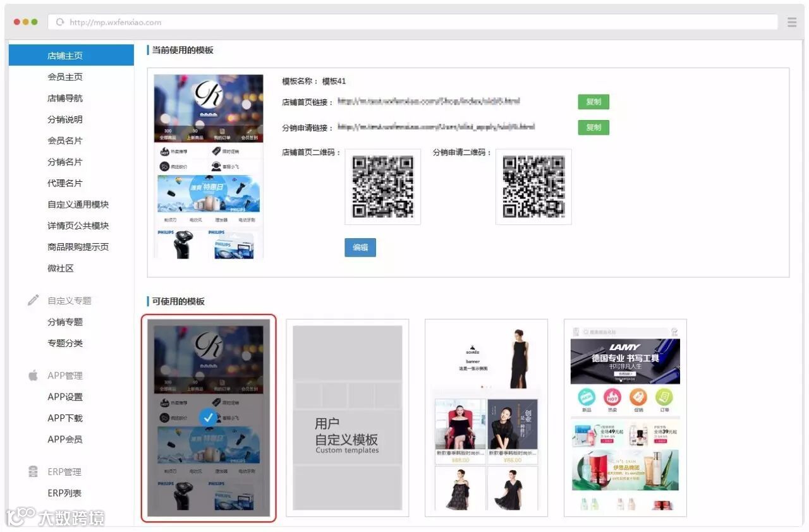809x532 pixels.
Task: Open APP设置 in the sidebar
Action: (65, 397)
